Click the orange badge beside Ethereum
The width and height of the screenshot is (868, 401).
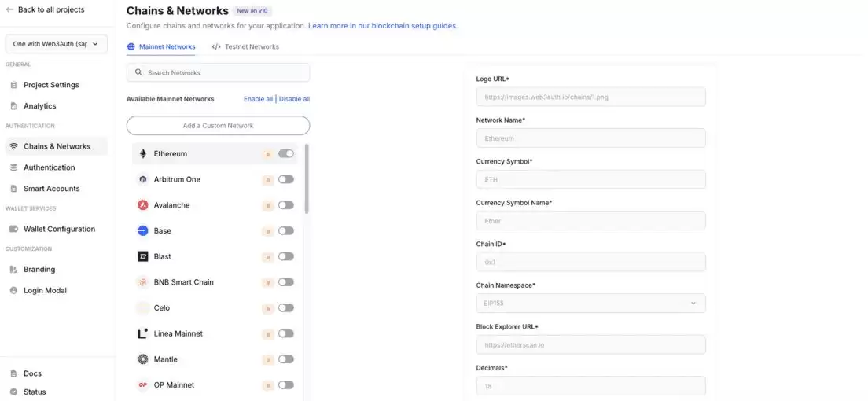point(268,154)
